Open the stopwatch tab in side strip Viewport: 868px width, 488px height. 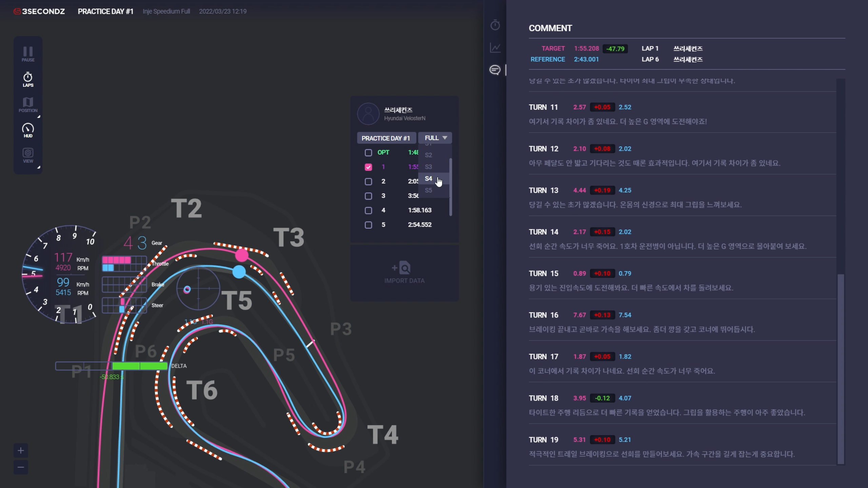(x=495, y=25)
